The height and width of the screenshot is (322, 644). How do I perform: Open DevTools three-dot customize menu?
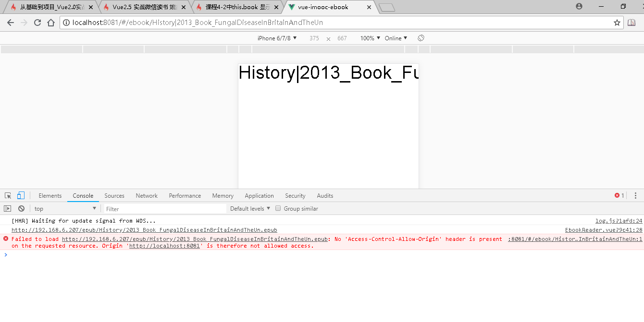635,195
